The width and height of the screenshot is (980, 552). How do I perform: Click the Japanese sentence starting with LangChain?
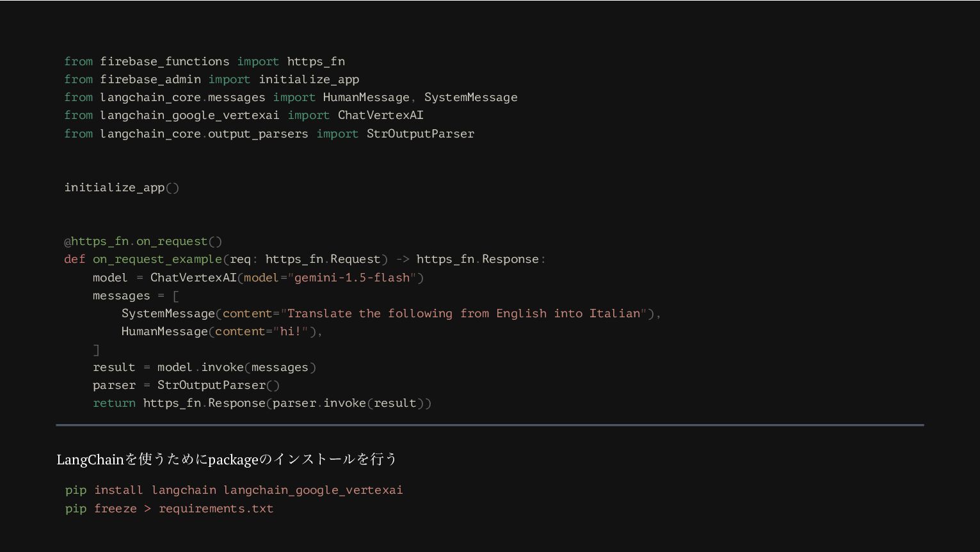click(227, 459)
